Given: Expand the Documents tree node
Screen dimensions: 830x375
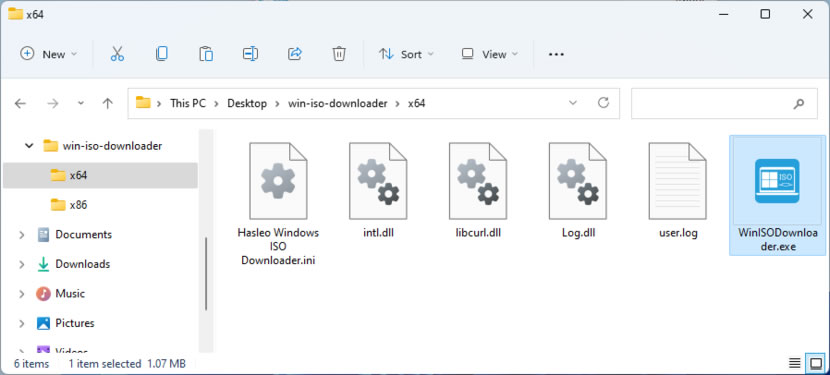Looking at the screenshot, I should tap(22, 235).
